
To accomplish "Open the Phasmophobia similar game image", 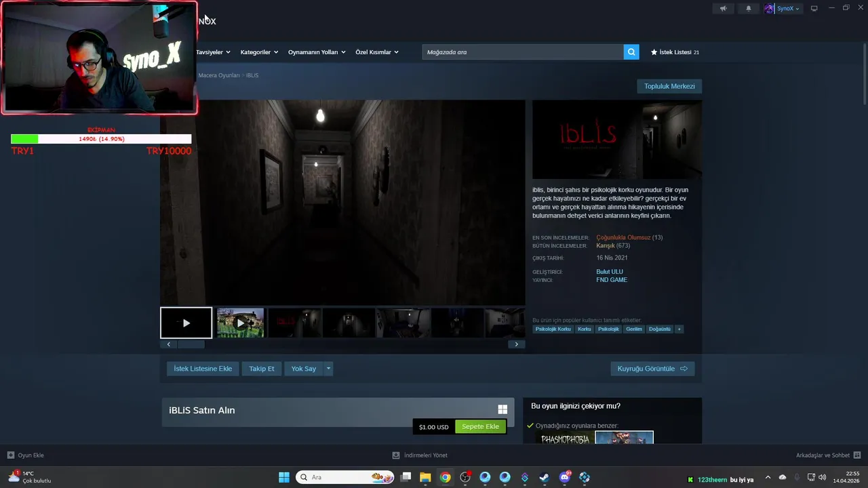I will pyautogui.click(x=564, y=438).
